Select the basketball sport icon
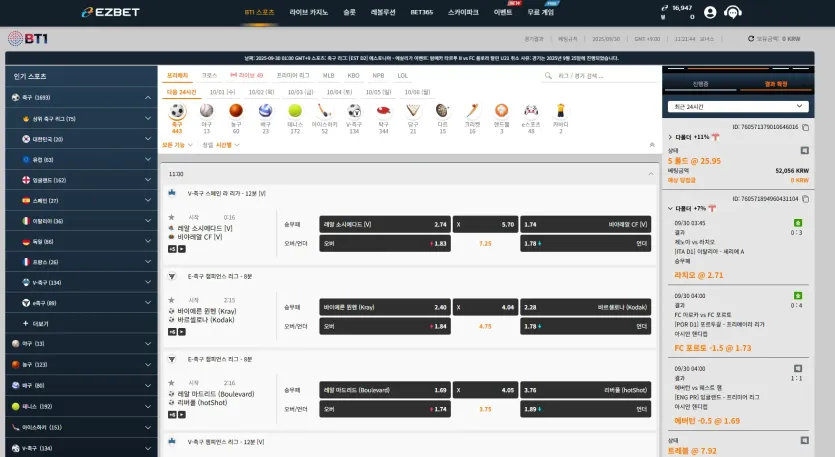 [236, 111]
